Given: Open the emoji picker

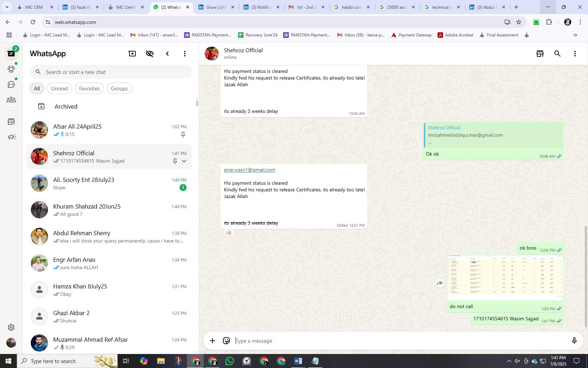Looking at the screenshot, I should [226, 341].
